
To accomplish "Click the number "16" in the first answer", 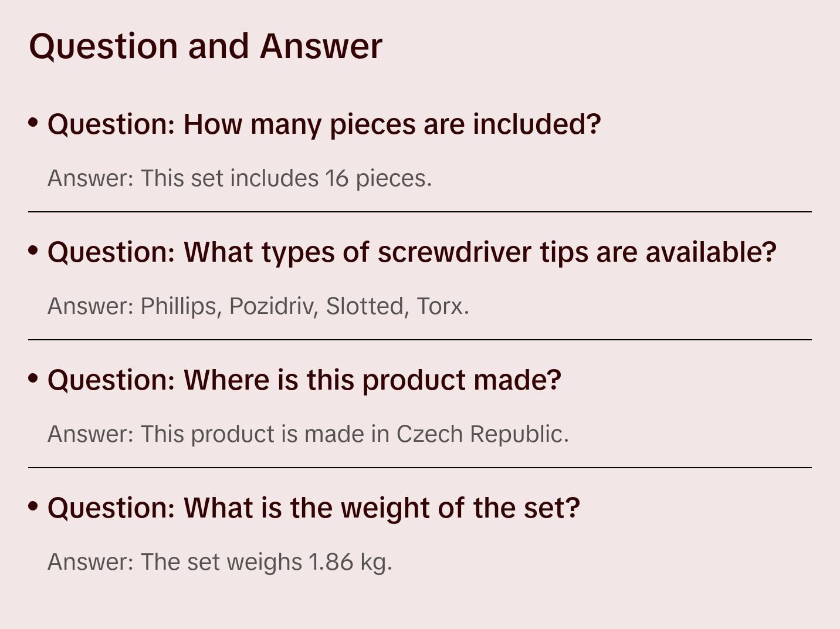I will [337, 178].
